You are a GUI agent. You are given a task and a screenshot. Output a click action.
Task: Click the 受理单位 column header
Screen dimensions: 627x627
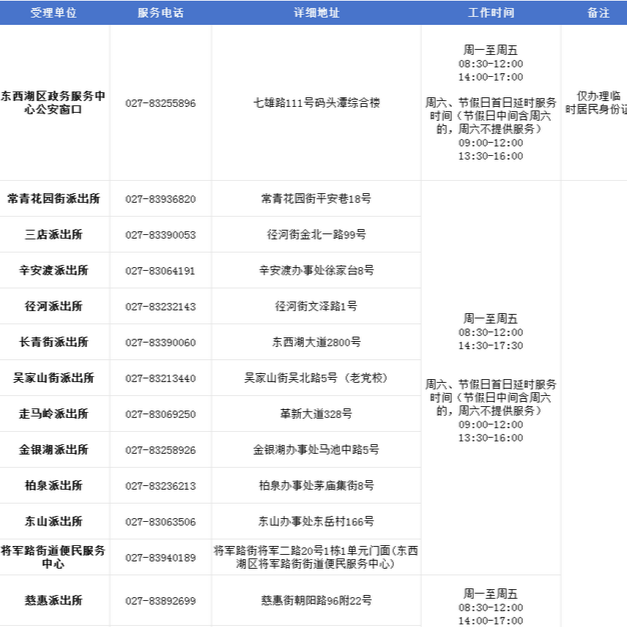(54, 13)
